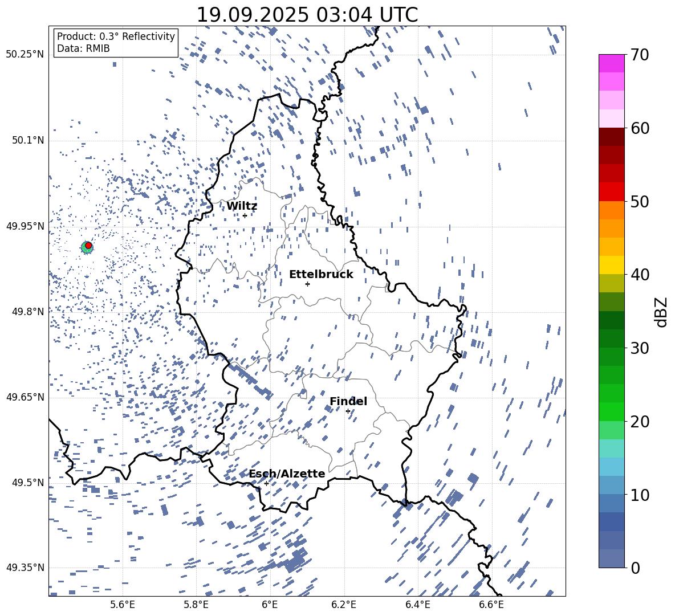Click the Findel station cross marker

pyautogui.click(x=348, y=411)
